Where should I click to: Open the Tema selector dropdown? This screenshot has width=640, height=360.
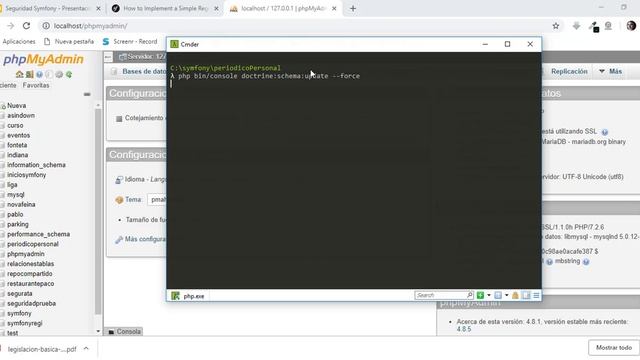point(158,200)
